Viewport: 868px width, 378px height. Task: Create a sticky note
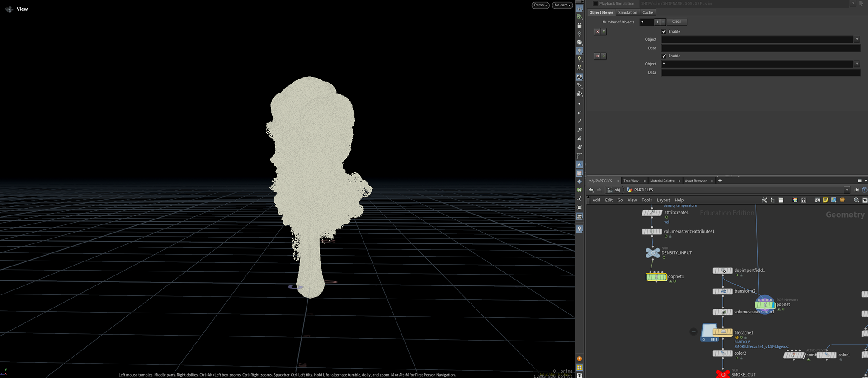826,200
